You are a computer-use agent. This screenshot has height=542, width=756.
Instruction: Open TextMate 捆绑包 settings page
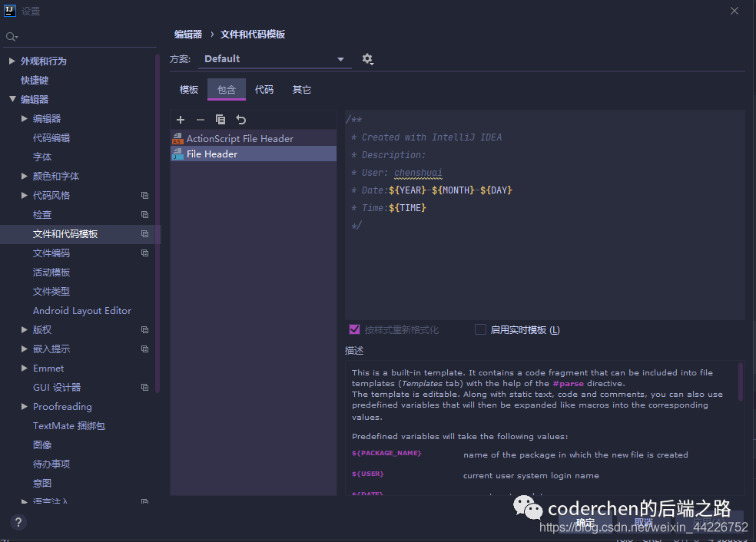click(x=69, y=426)
